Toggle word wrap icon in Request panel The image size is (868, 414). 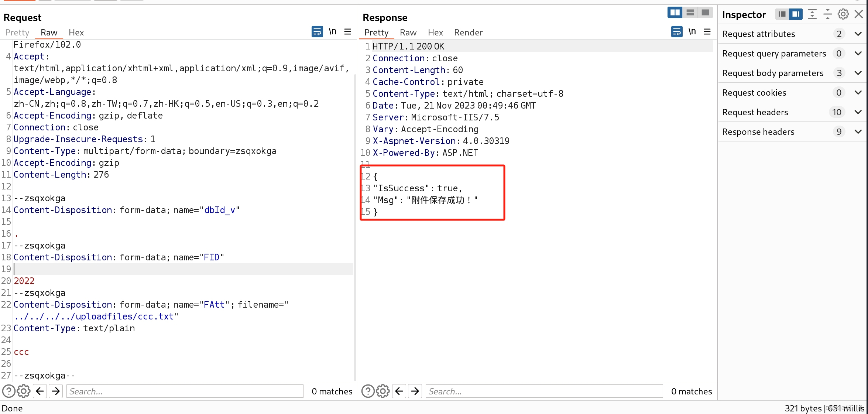[x=317, y=32]
